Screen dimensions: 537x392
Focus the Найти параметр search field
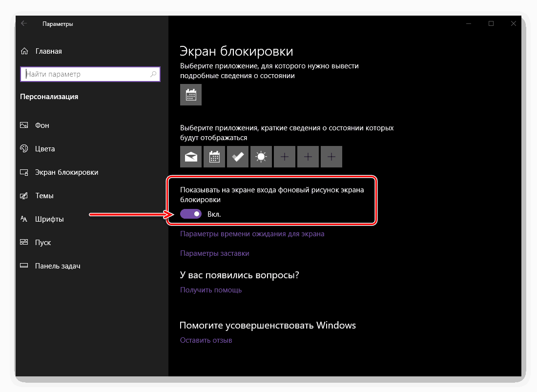click(x=90, y=74)
